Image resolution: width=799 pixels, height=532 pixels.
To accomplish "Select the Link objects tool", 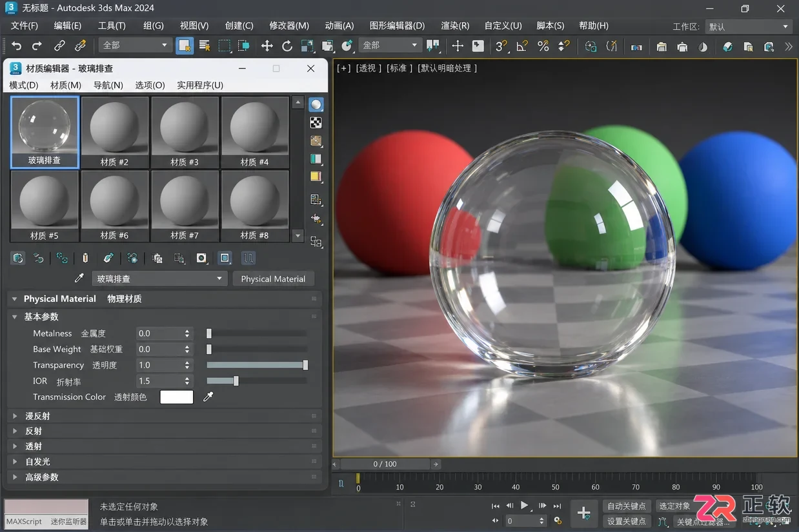I will pos(59,46).
